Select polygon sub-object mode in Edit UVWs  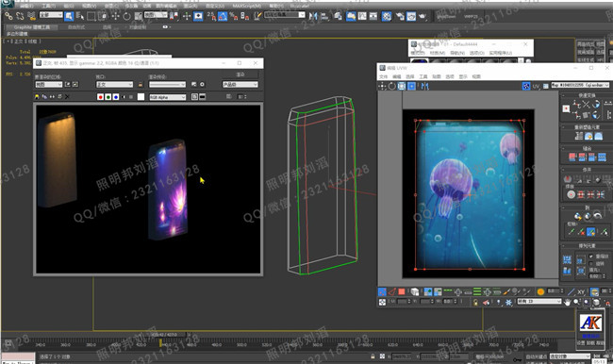(402, 291)
